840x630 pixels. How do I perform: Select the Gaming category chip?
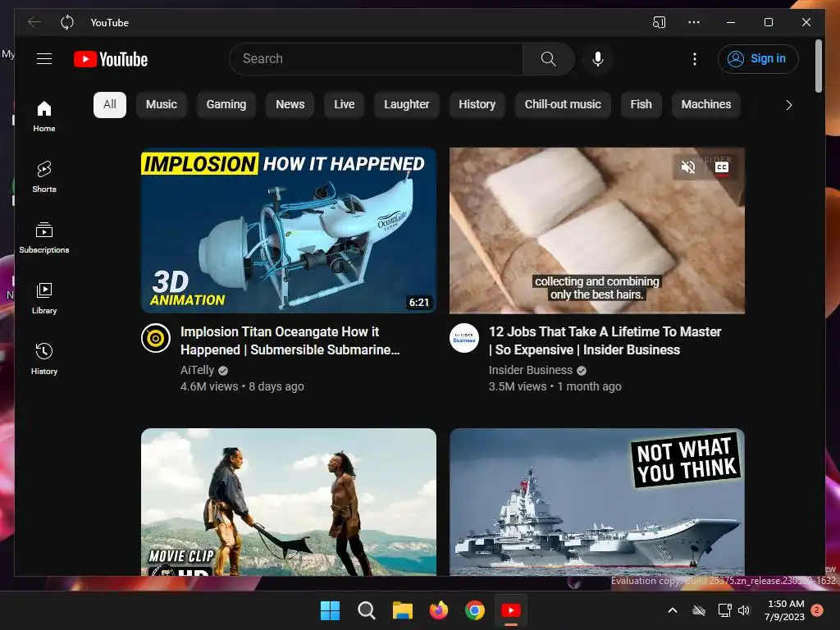click(226, 104)
